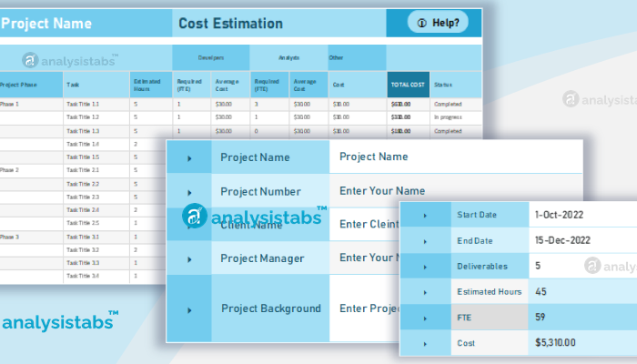Click the arrow icon beside Project Number row
Viewport: 637px width, 364px height.
click(x=189, y=192)
